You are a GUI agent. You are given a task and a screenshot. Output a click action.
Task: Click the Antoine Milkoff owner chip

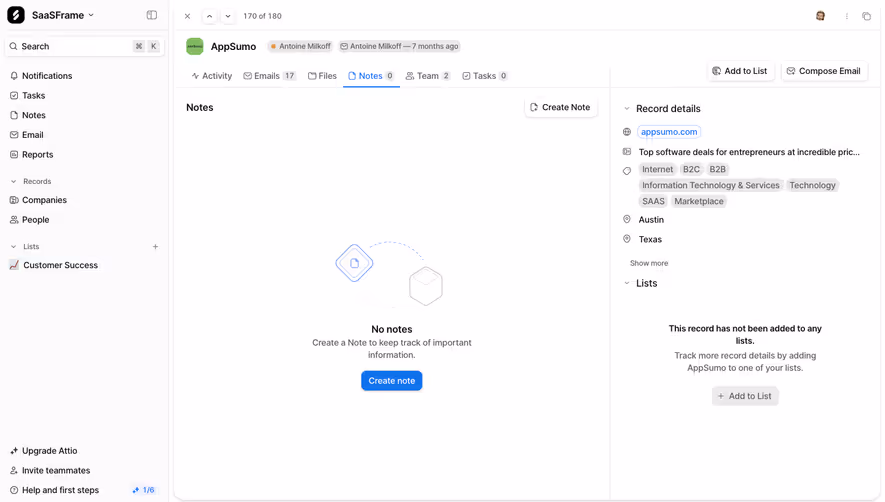(x=300, y=46)
